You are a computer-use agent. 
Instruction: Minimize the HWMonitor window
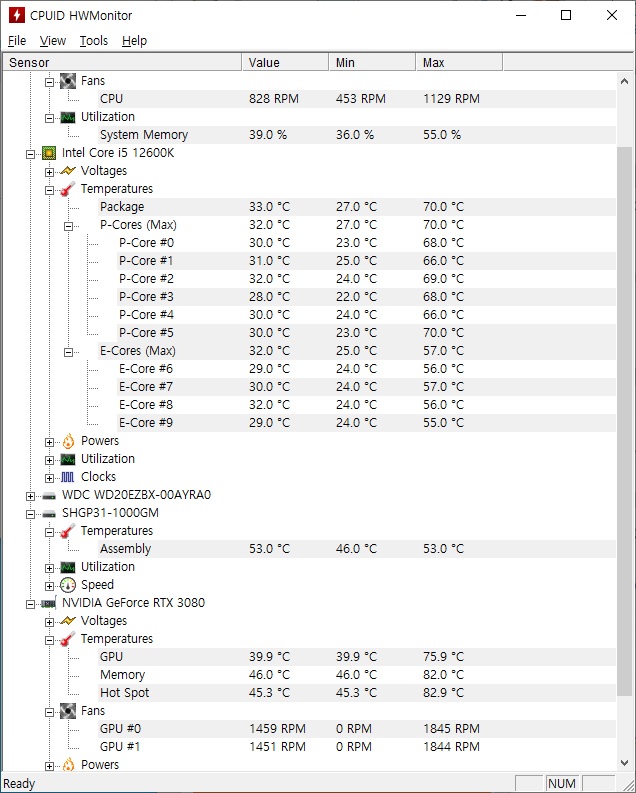point(521,15)
